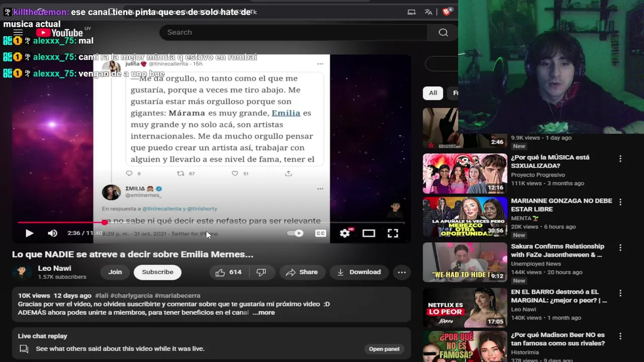The height and width of the screenshot is (362, 644).
Task: Click the video title text
Action: point(133,254)
